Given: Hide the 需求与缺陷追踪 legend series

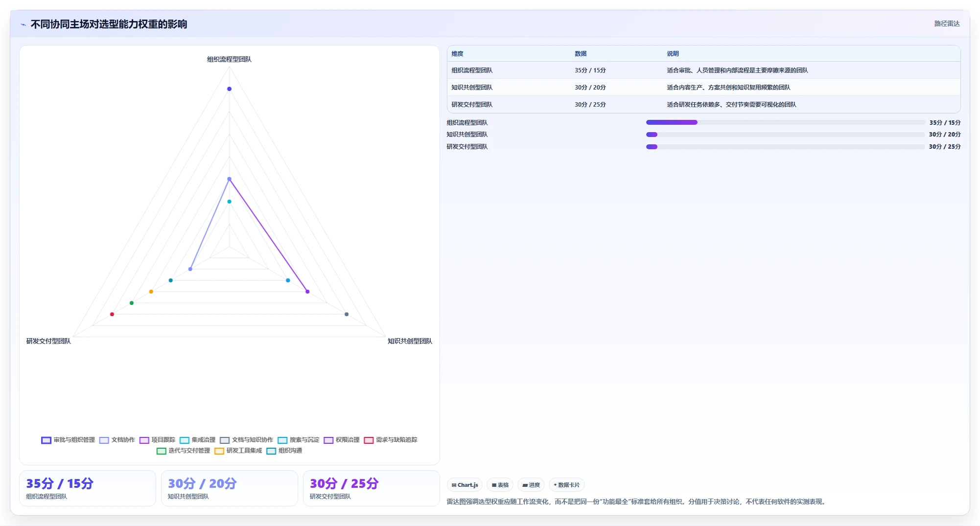Looking at the screenshot, I should coord(390,440).
